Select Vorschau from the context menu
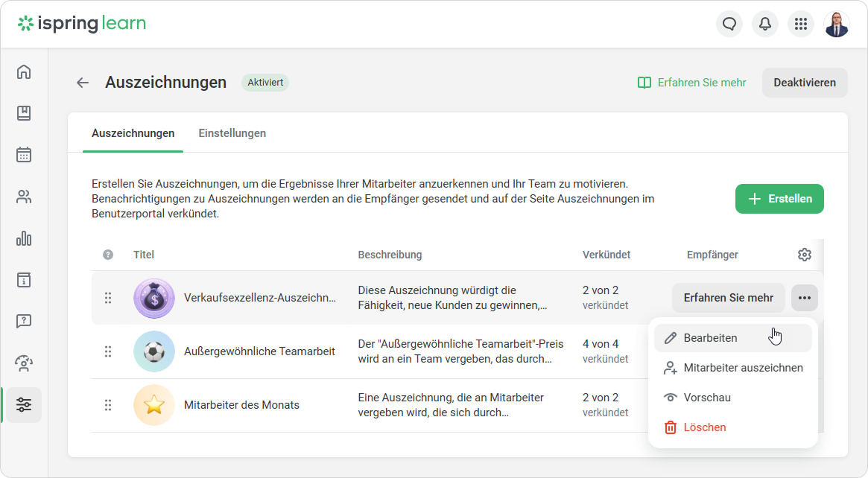Viewport: 868px width, 478px height. pyautogui.click(x=706, y=398)
